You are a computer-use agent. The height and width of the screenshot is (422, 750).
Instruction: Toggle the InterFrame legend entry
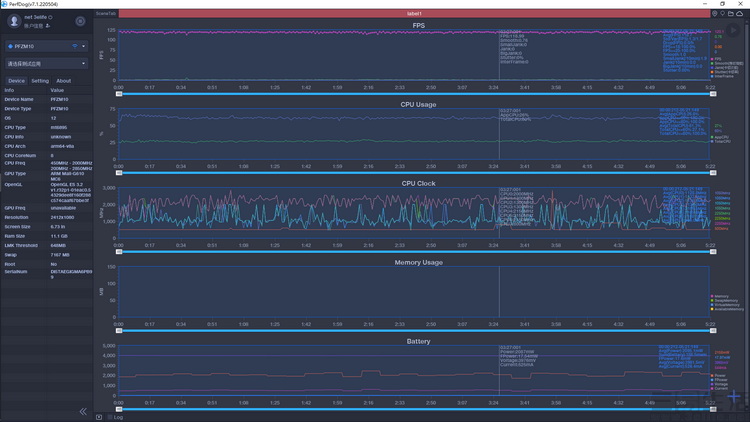[722, 76]
